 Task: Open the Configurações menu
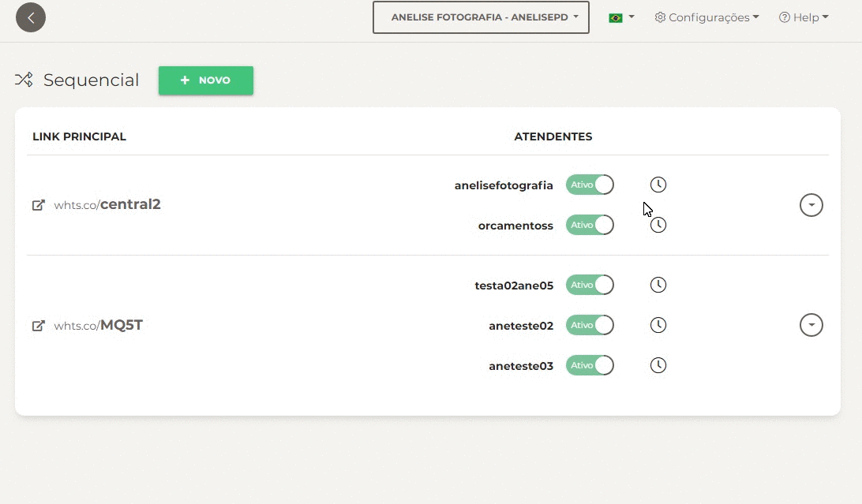point(706,17)
